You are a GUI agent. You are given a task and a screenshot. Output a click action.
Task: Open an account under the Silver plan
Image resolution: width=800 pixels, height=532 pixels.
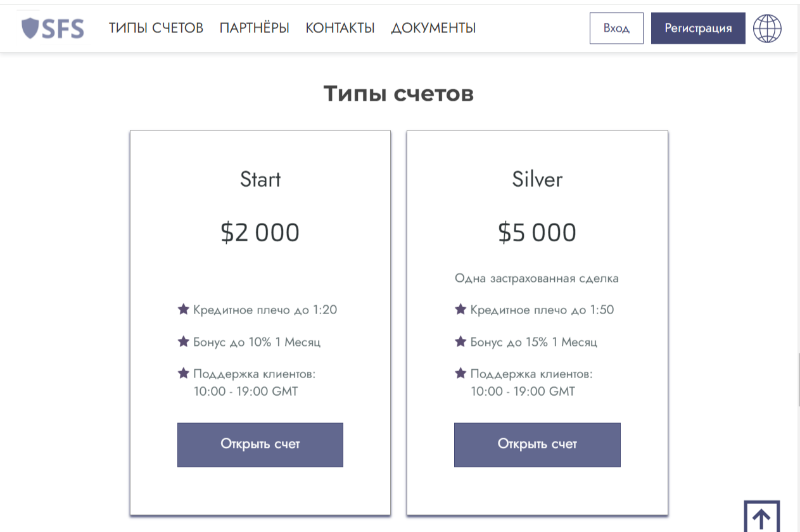click(537, 445)
